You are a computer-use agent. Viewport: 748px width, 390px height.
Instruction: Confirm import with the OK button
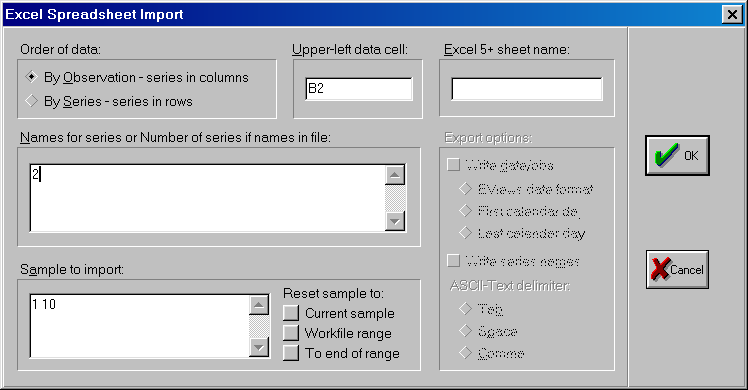(x=677, y=155)
